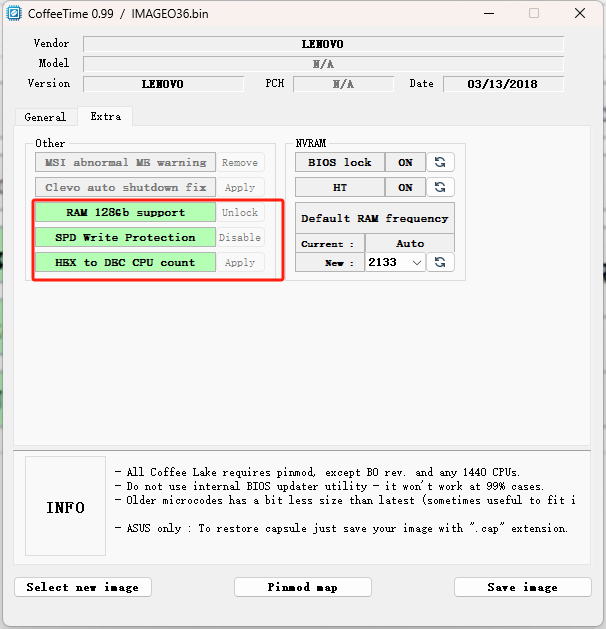Click refresh icon beside RAM frequency dropdown

440,262
